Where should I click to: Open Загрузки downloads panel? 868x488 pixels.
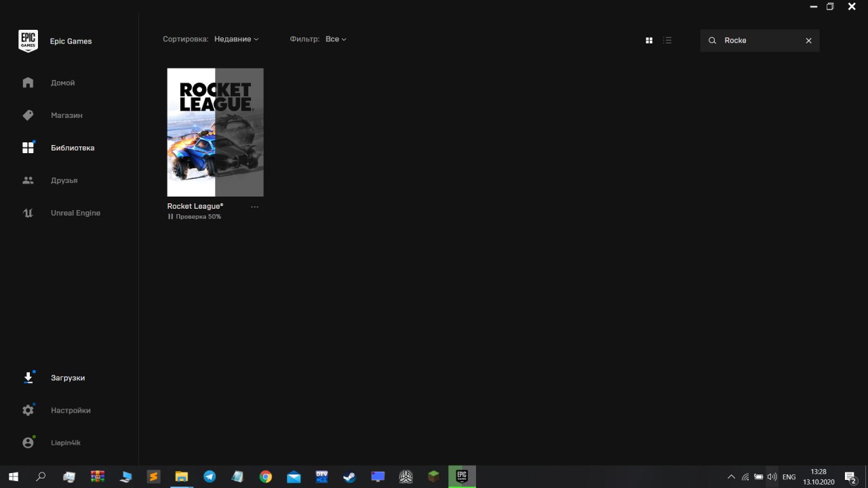click(x=68, y=378)
